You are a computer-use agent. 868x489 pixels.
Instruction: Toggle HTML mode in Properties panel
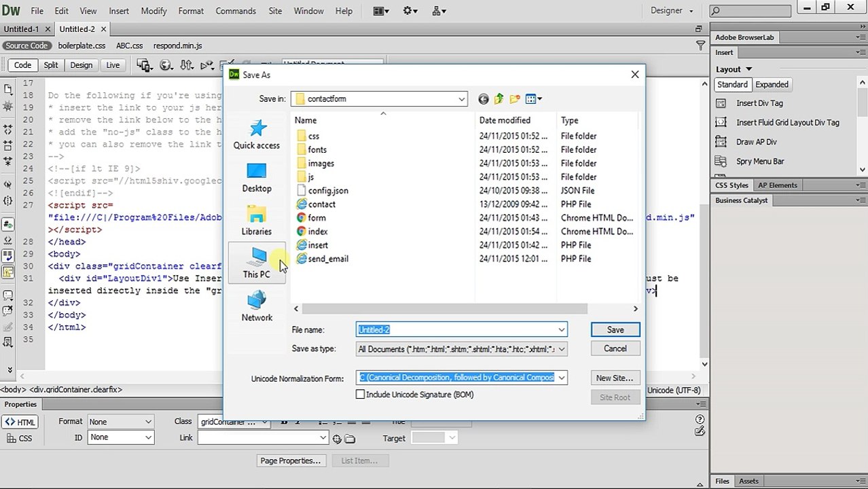(x=20, y=422)
